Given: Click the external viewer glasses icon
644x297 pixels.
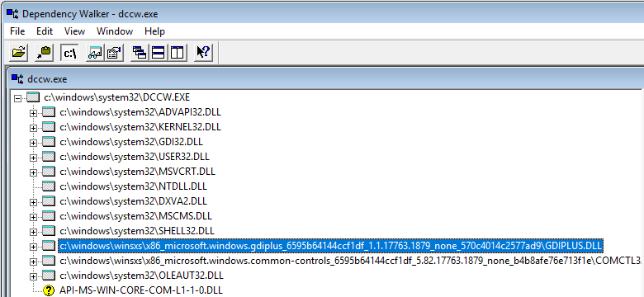Looking at the screenshot, I should point(95,53).
